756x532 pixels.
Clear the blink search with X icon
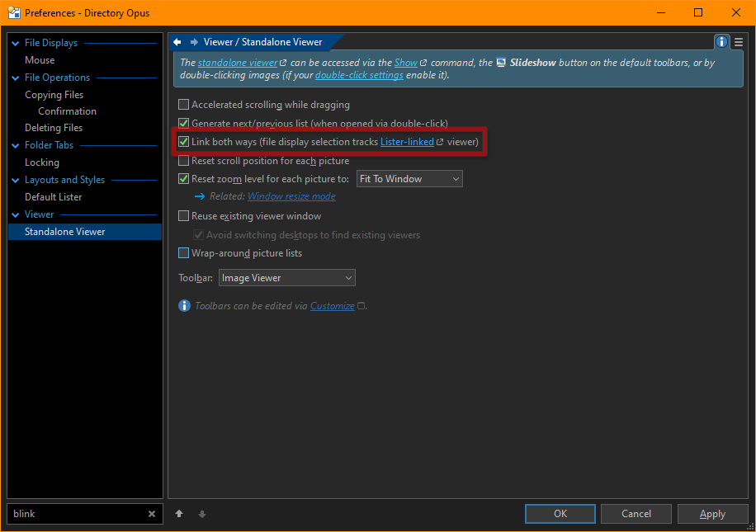click(152, 514)
